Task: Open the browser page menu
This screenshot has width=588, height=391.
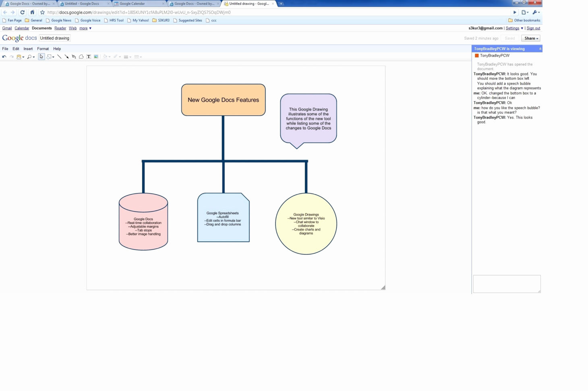Action: pyautogui.click(x=525, y=12)
